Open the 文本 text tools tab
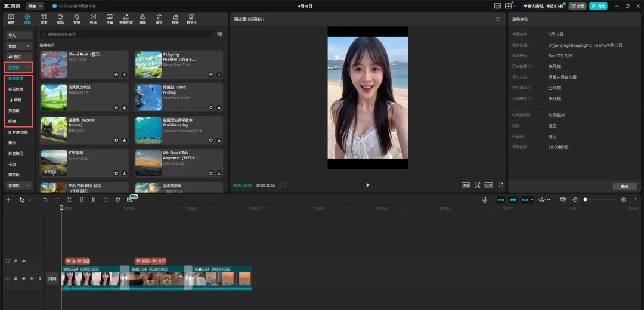 [x=44, y=19]
